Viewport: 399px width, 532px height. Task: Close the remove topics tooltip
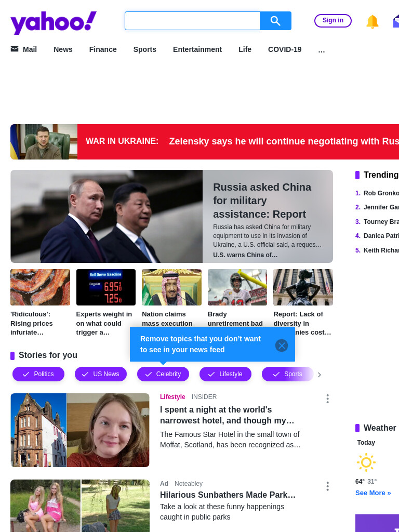point(282,345)
